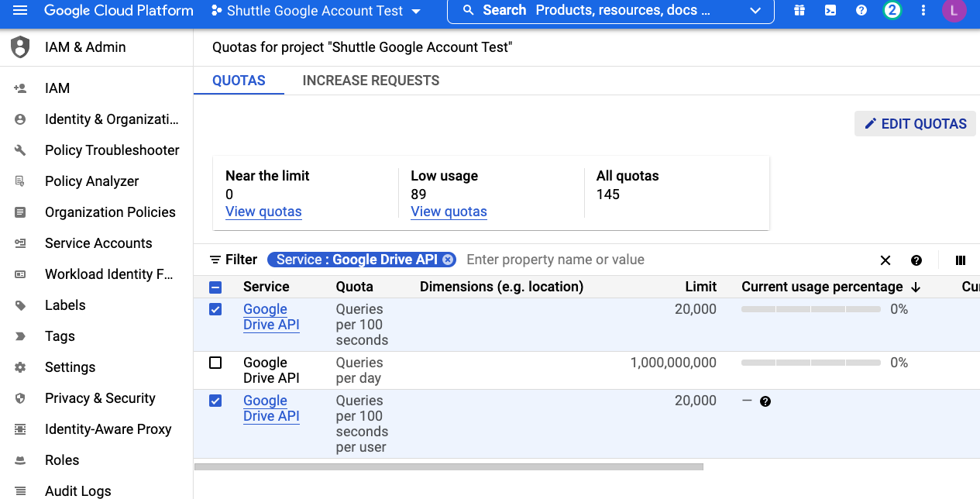Uncheck Queries per 100 seconds row checkbox
980x499 pixels.
(x=215, y=309)
